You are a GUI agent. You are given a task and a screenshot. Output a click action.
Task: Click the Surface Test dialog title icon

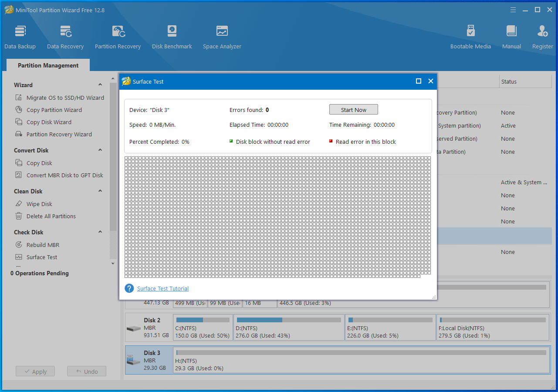(x=126, y=81)
